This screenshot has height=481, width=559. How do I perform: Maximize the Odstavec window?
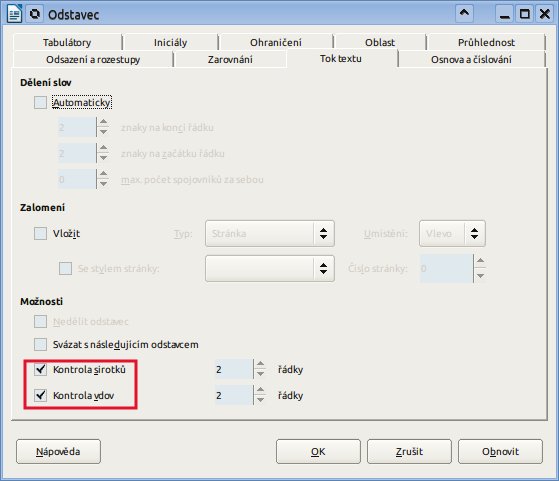coord(524,14)
